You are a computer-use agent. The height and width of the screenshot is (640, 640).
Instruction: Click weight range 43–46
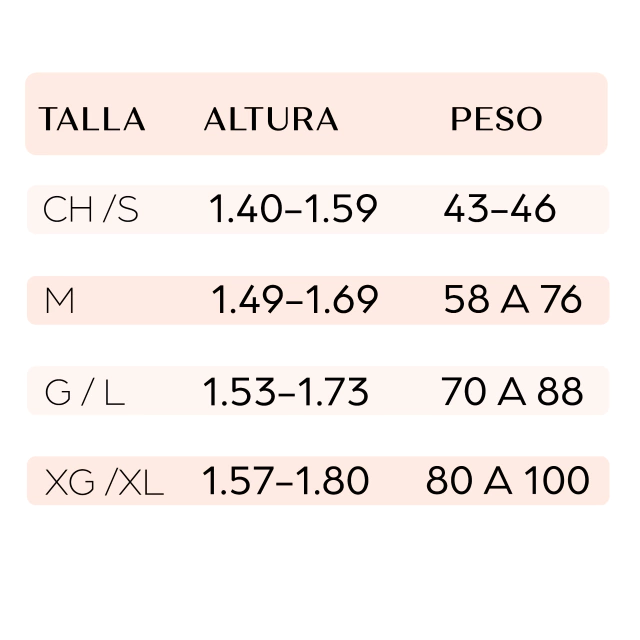499,210
